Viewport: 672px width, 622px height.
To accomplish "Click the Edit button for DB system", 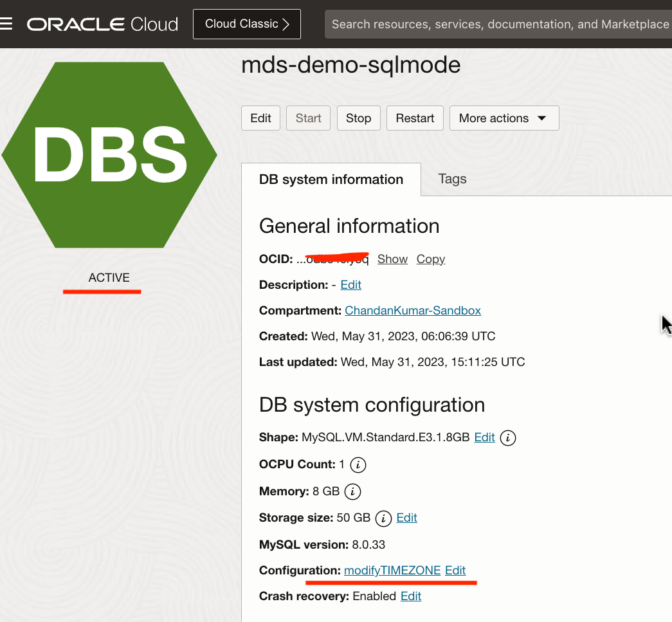I will 260,118.
